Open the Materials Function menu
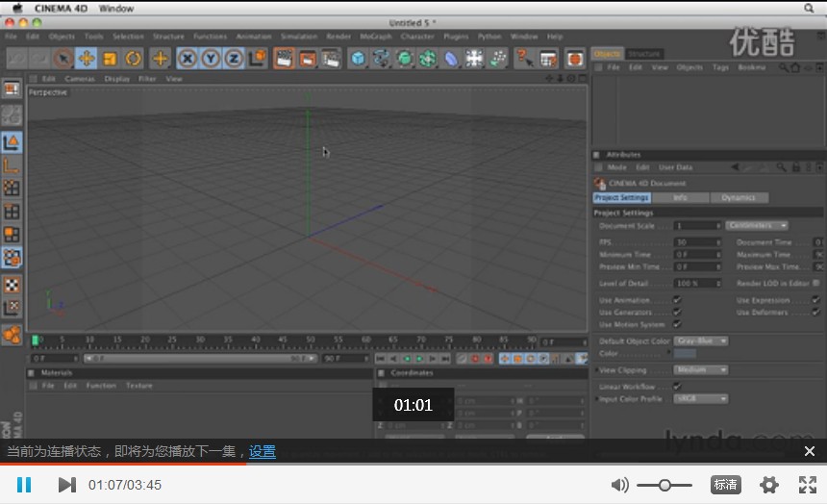Viewport: 827px width, 504px height. click(x=101, y=386)
